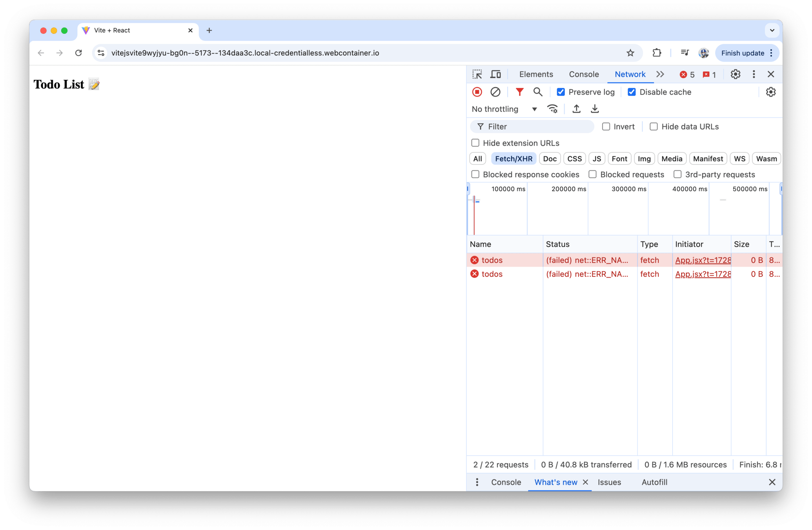Switch to the Elements tab
The image size is (812, 530).
click(x=536, y=74)
